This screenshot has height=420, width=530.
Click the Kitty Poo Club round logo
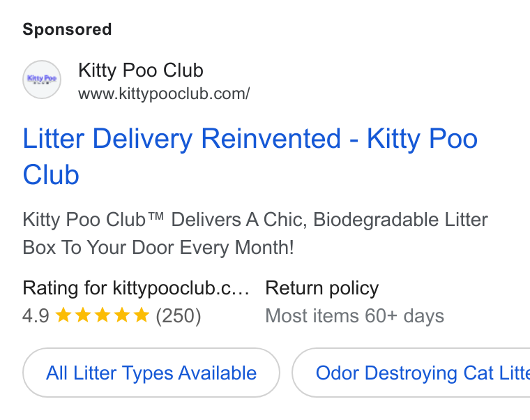42,80
